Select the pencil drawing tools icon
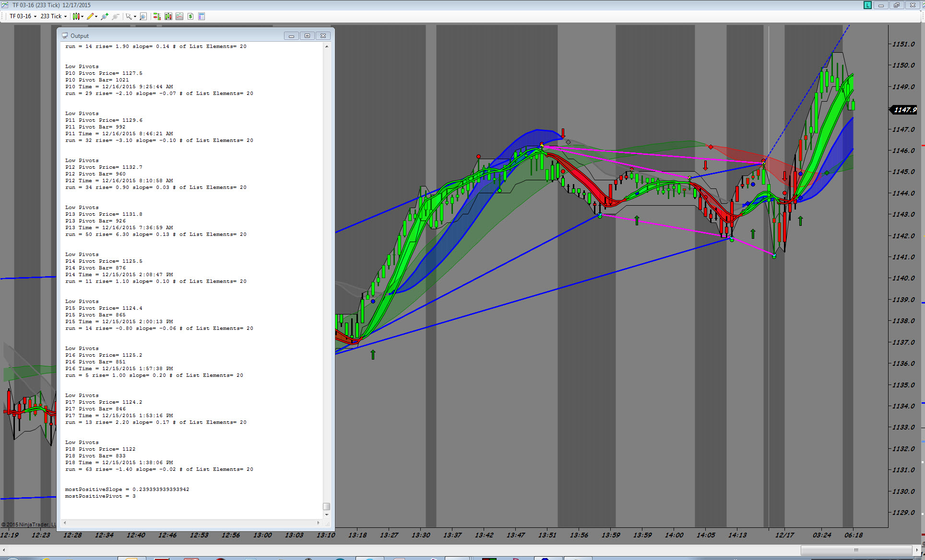Image resolution: width=925 pixels, height=560 pixels. point(91,16)
